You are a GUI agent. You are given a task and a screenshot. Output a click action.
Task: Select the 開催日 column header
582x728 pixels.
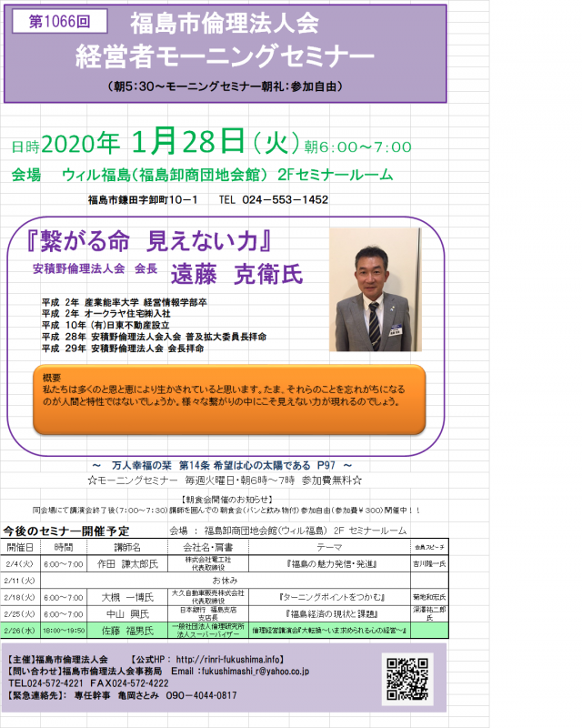pos(20,548)
